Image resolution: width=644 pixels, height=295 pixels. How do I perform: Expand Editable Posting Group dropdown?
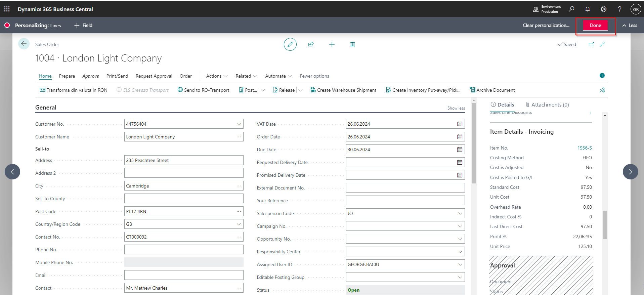point(460,277)
